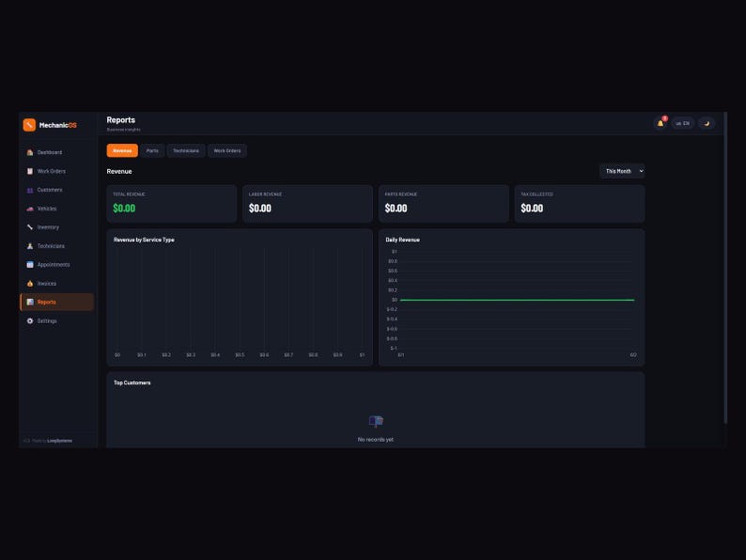Click the Labor Revenue $0.00 value
746x560 pixels.
pos(260,208)
